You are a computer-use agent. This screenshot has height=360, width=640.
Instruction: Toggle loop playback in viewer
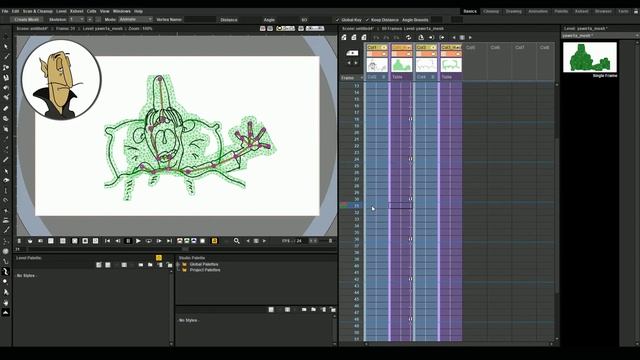click(149, 241)
